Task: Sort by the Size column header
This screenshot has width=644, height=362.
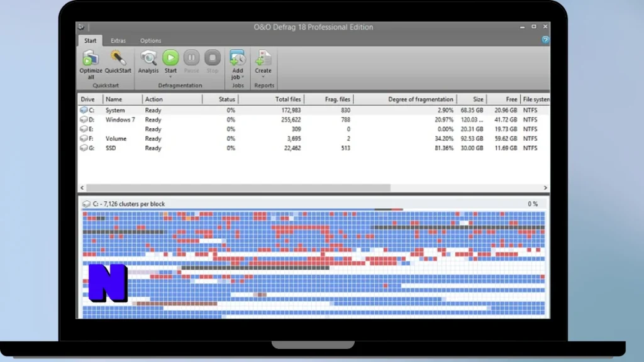Action: [x=472, y=99]
